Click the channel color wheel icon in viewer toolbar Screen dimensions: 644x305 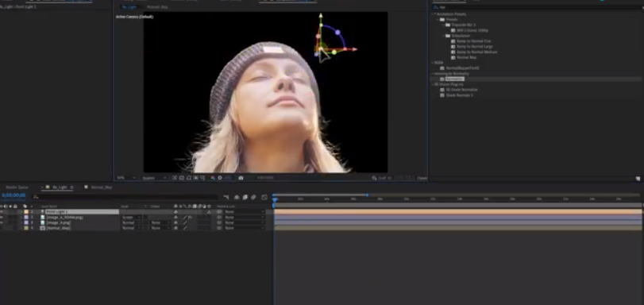pyautogui.click(x=213, y=178)
